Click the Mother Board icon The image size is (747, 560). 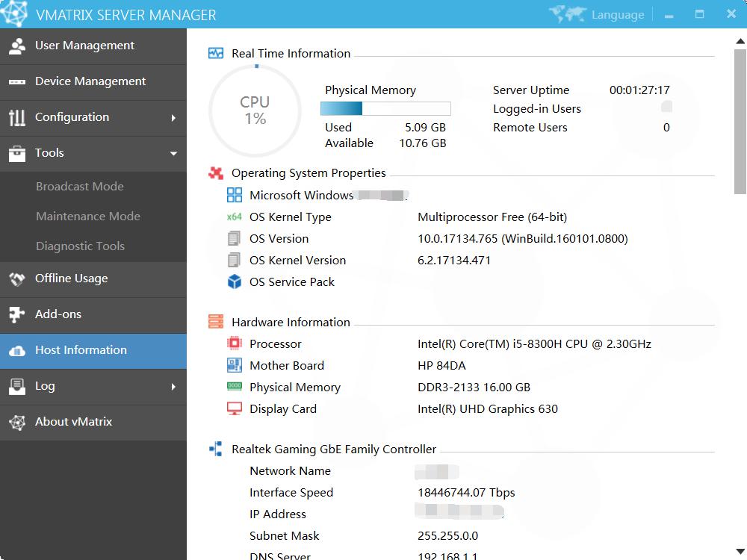(x=235, y=365)
